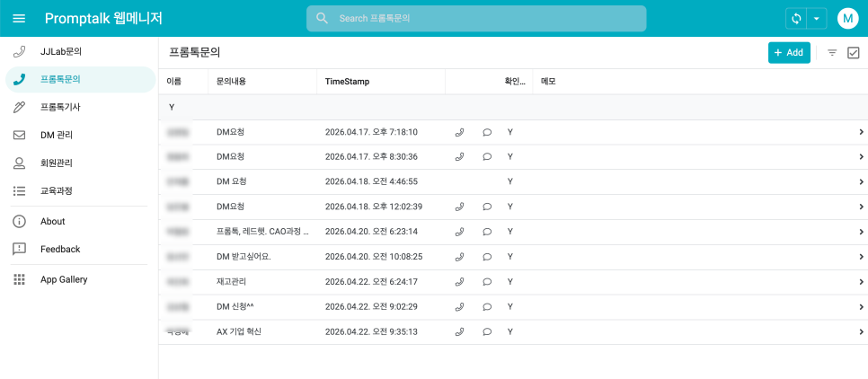This screenshot has width=868, height=379.
Task: Open the About page
Action: pos(80,221)
